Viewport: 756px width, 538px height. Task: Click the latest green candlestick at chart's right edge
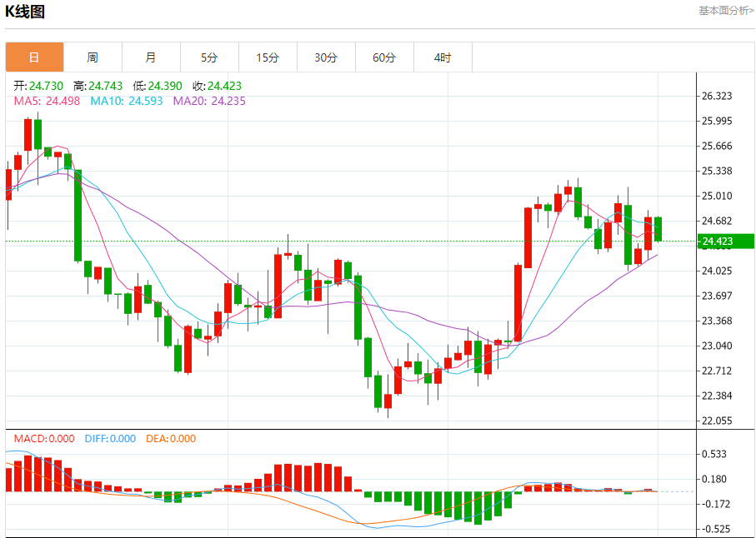pos(658,229)
